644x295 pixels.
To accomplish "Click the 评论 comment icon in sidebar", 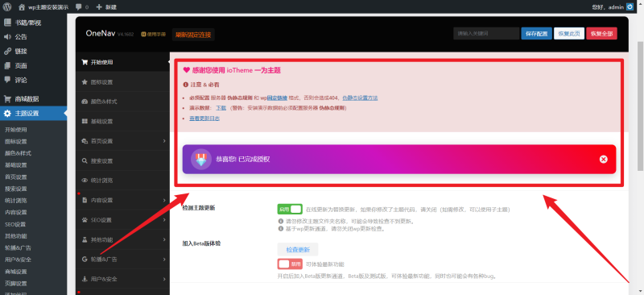I will (x=7, y=80).
